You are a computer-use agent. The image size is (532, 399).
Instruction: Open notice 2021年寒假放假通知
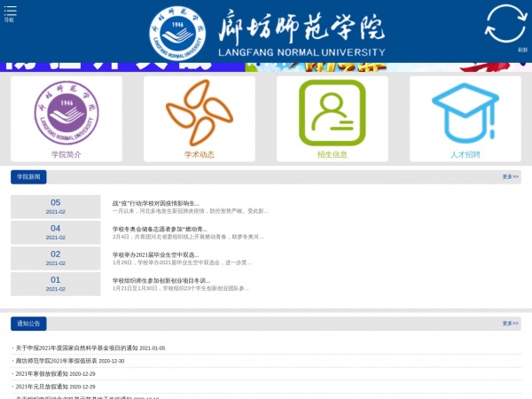click(42, 374)
